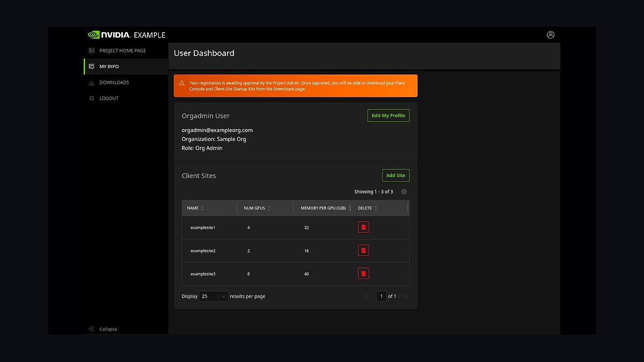Click orgadmin@exampleorg.com email text
Image resolution: width=644 pixels, height=362 pixels.
217,130
